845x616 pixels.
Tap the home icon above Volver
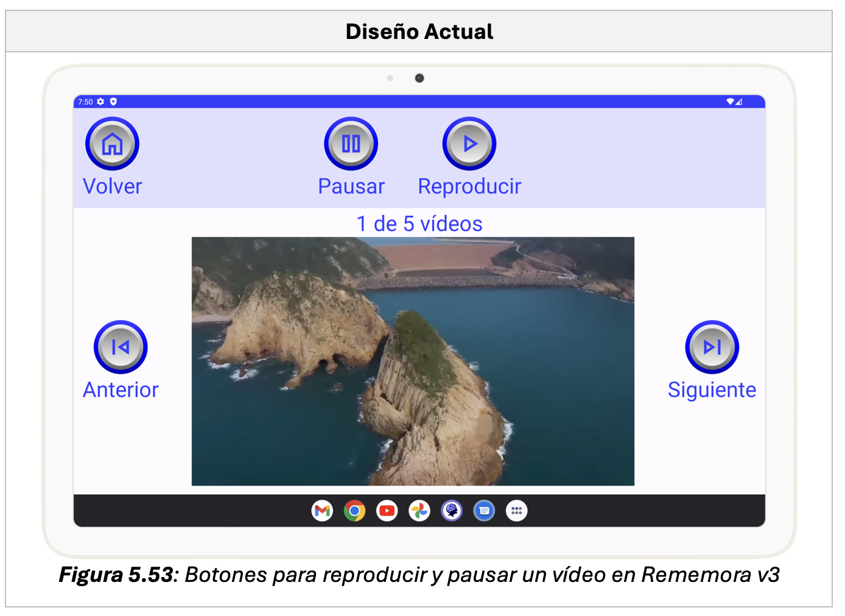tap(112, 144)
